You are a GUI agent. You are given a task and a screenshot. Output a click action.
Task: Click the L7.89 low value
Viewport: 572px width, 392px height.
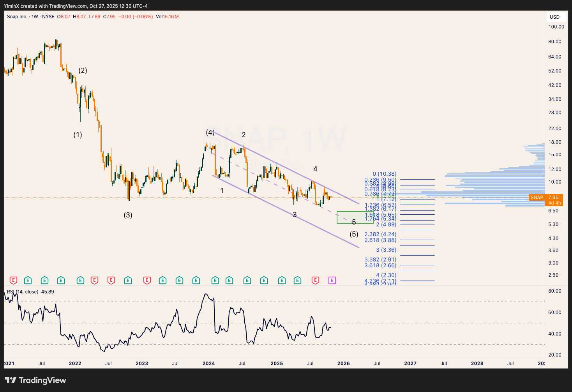tap(94, 17)
